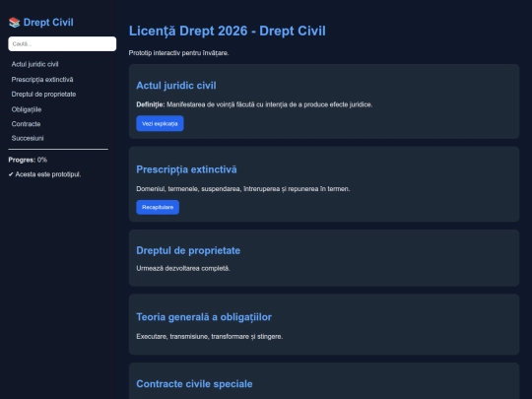
Task: Click the Recapitulare button
Action: (x=158, y=207)
